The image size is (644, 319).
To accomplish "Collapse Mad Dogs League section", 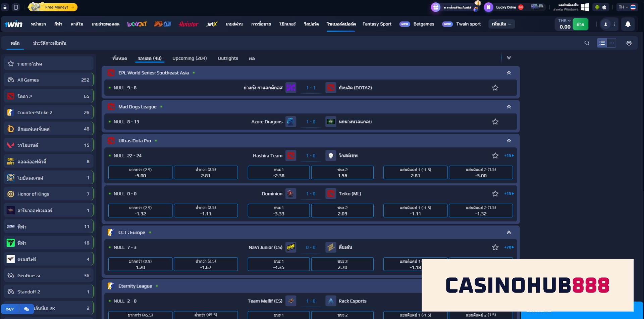I will pos(509,106).
